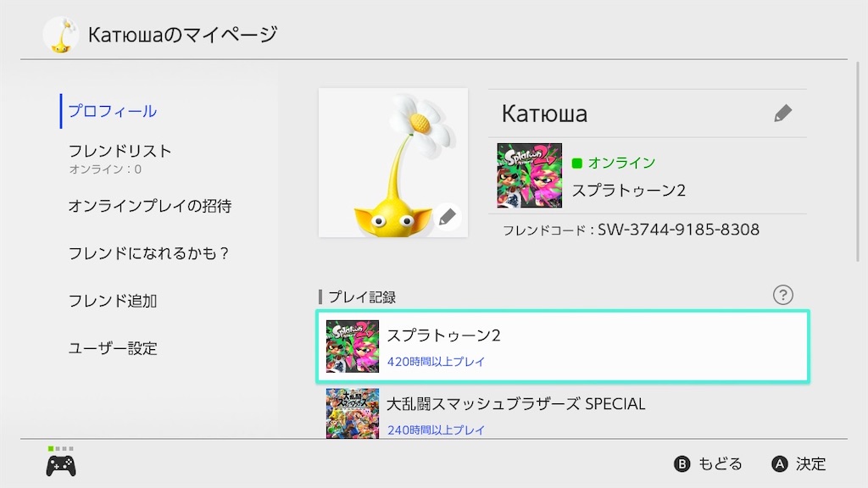Open the プロフィール menu item
868x488 pixels.
tap(113, 111)
